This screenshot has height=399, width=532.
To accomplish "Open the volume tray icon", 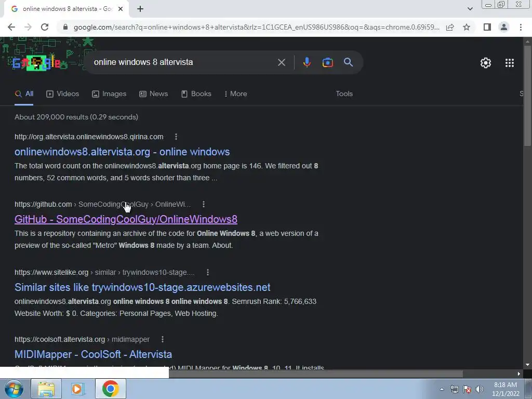I will (x=479, y=390).
